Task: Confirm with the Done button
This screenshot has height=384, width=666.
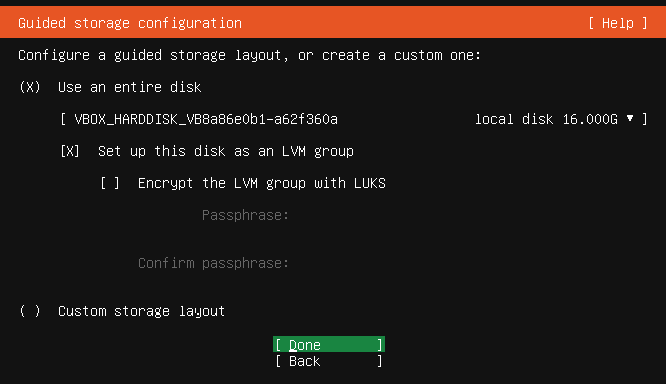Action: tap(329, 344)
